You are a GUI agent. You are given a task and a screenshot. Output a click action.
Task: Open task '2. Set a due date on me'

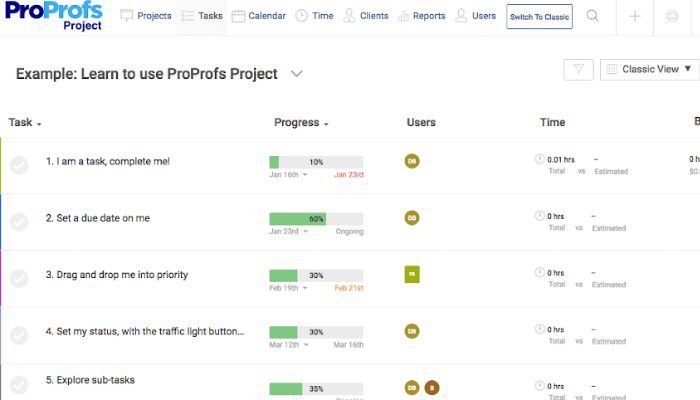98,218
